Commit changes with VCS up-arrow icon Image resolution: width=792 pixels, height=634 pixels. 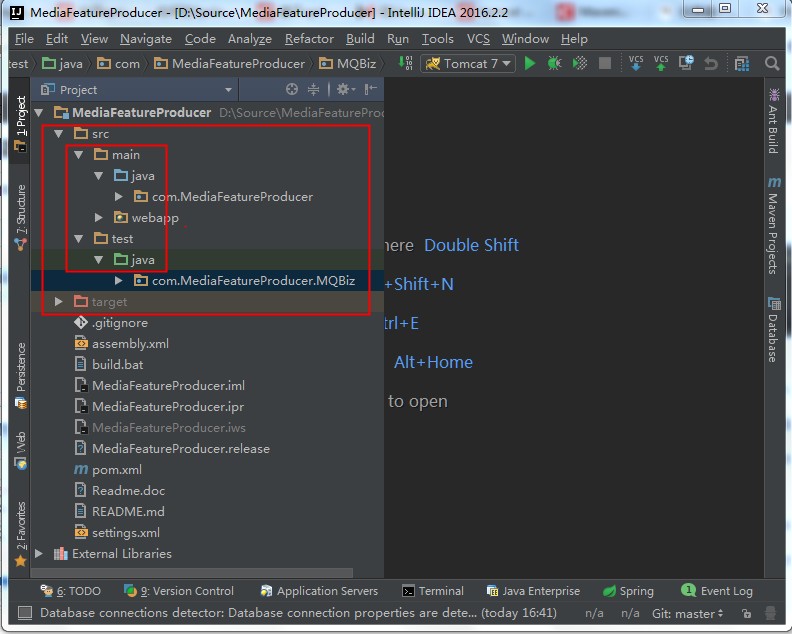point(661,63)
